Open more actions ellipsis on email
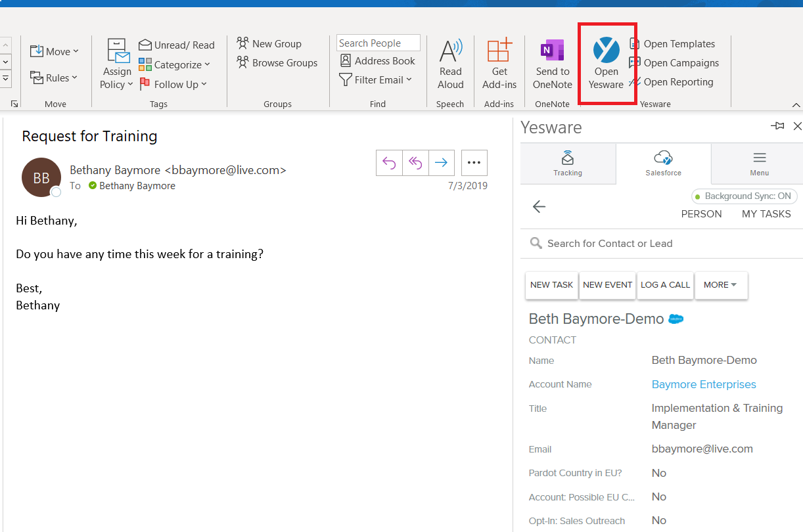This screenshot has height=532, width=803. pos(474,163)
